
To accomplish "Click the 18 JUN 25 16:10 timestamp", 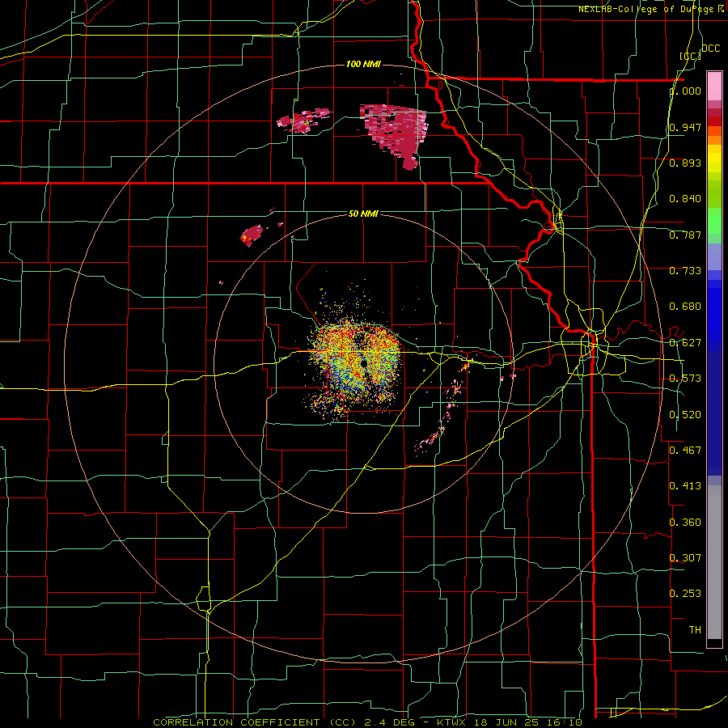I will 527,722.
